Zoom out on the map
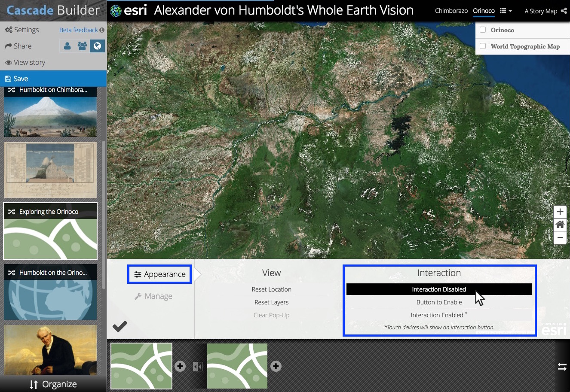Screen dimensions: 570x392 tap(560, 237)
